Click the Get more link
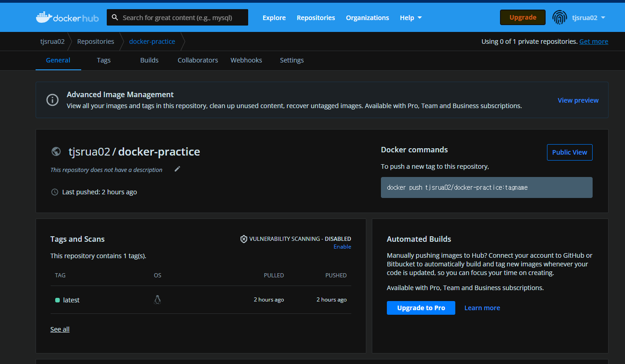 [x=594, y=42]
